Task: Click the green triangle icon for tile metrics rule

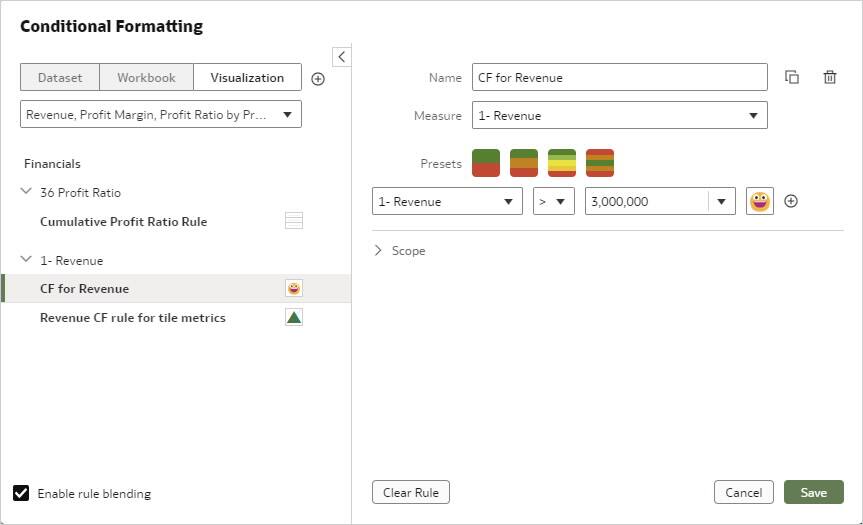Action: (294, 317)
